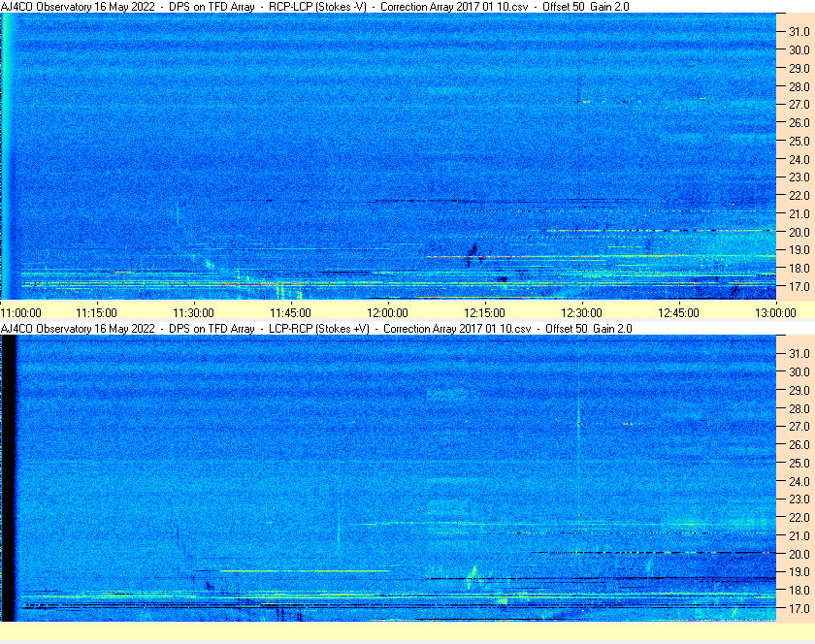
Task: Click the 12:15:00 time axis label
Action: click(x=484, y=313)
